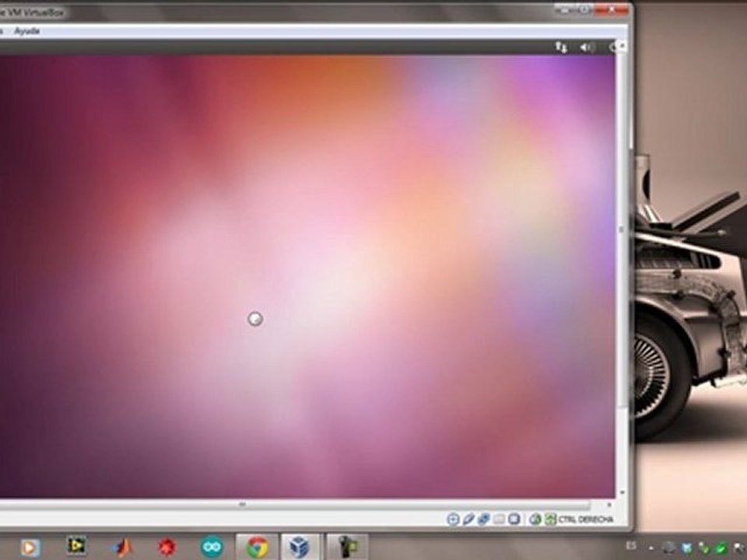Switch to VirtualBox taskbar button
Screen dimensions: 747x560
coord(300,547)
